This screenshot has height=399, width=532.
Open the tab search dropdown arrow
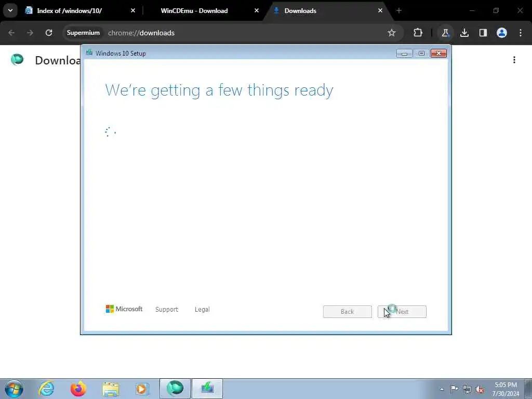click(x=10, y=10)
